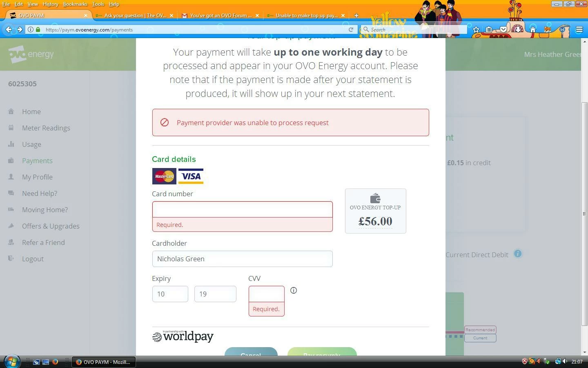Screen dimensions: 588x368
Task: Click the CVV input field
Action: pos(267,294)
